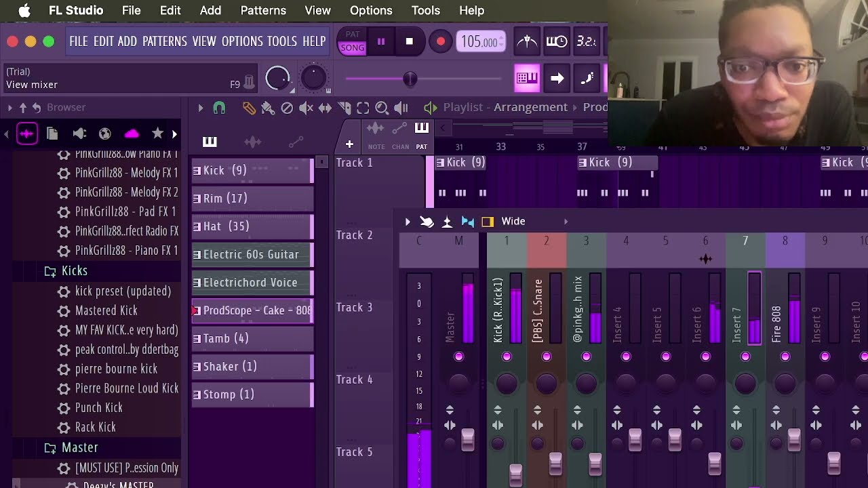Click the wait-for-input piano clock icon
This screenshot has width=868, height=488.
557,41
